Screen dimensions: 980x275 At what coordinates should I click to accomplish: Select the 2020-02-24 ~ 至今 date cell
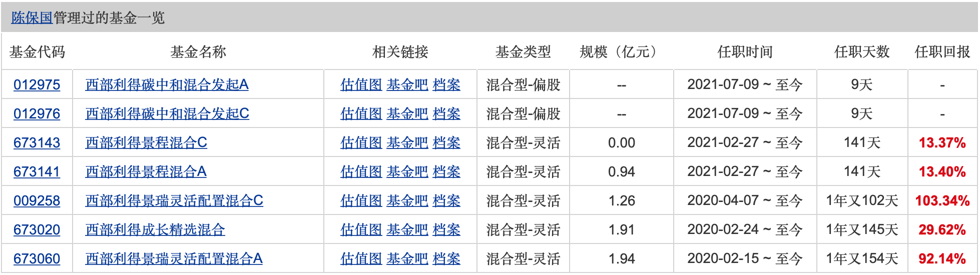pyautogui.click(x=745, y=229)
